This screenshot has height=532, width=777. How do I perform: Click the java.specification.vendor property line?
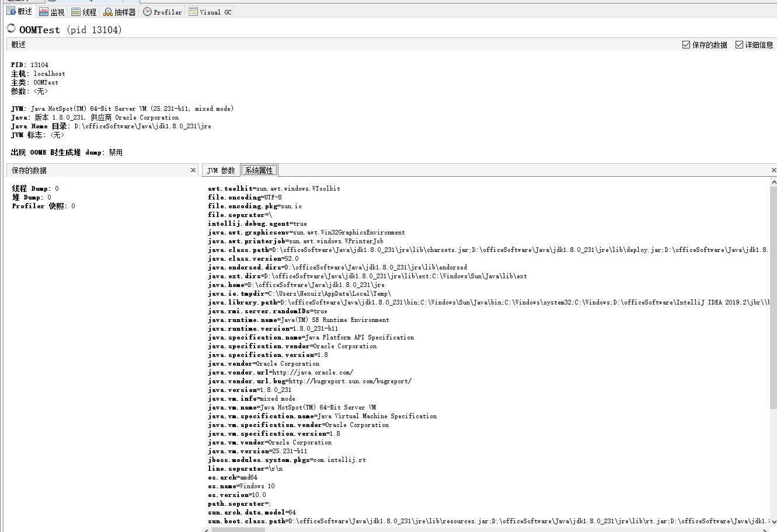[292, 346]
